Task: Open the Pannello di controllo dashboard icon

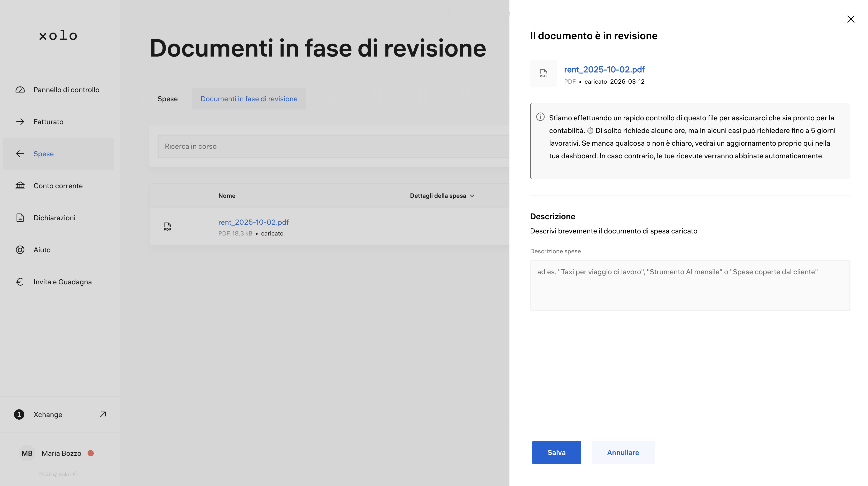Action: [x=20, y=90]
